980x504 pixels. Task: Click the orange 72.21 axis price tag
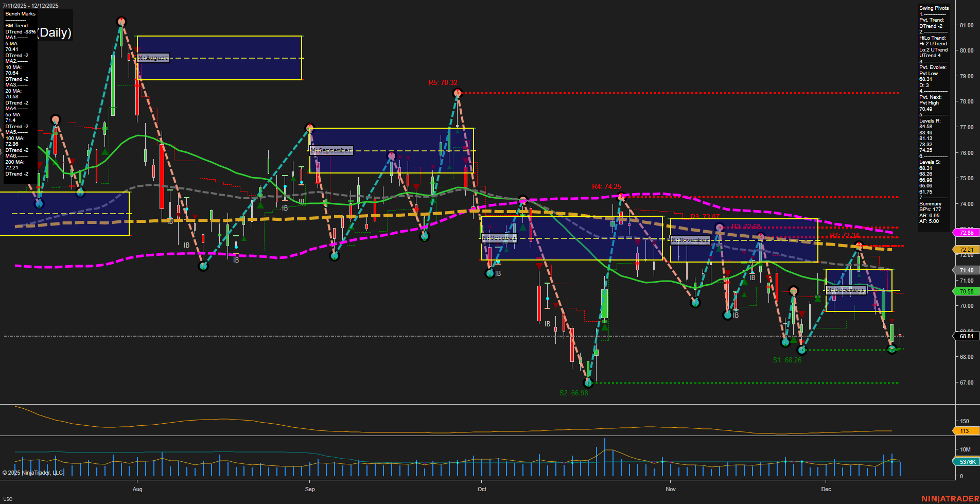pos(965,249)
